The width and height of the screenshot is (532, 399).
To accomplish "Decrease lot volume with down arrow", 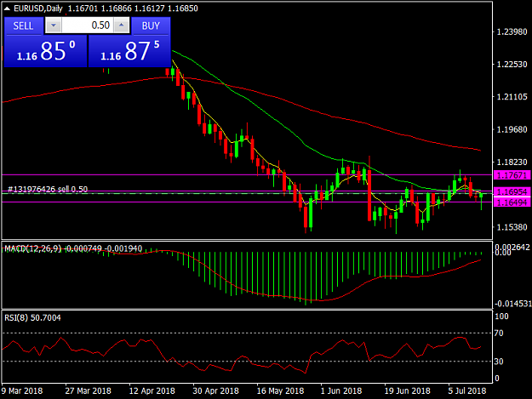I will pyautogui.click(x=54, y=26).
